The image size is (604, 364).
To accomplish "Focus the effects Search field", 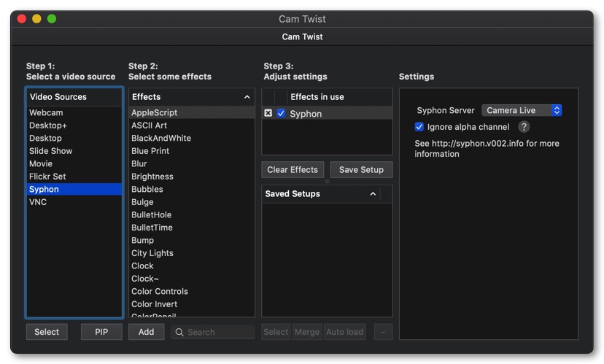I will [x=213, y=332].
